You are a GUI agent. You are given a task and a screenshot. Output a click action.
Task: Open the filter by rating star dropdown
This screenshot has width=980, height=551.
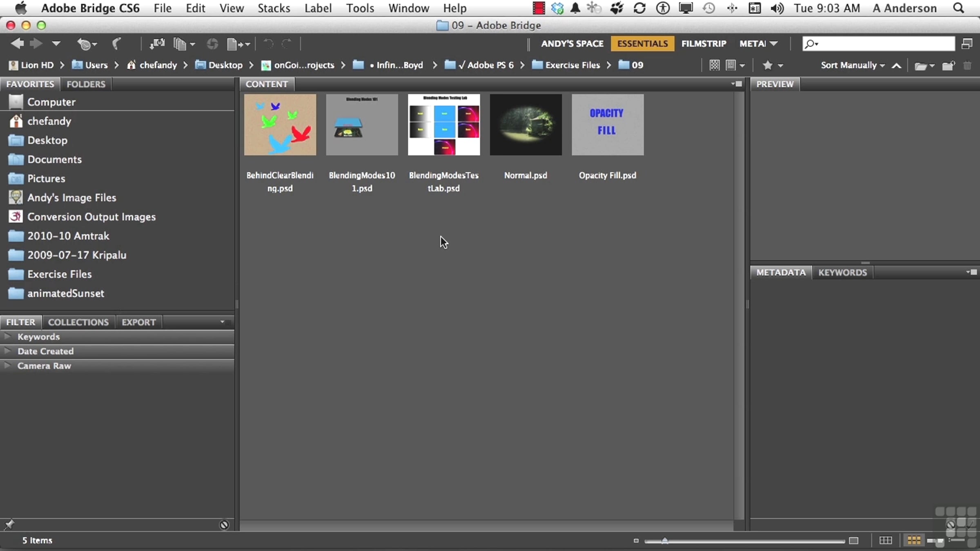coord(773,65)
